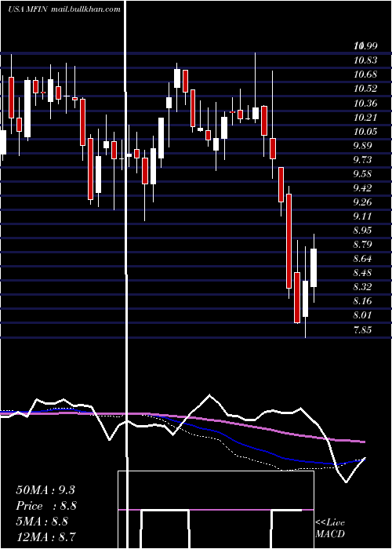Select the 12MA : 8.7 value
Screen dimensions: 392x549
(46, 536)
